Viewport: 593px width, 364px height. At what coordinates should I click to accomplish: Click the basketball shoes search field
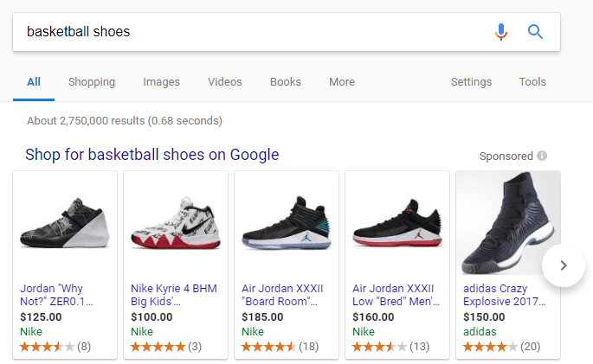(x=251, y=32)
